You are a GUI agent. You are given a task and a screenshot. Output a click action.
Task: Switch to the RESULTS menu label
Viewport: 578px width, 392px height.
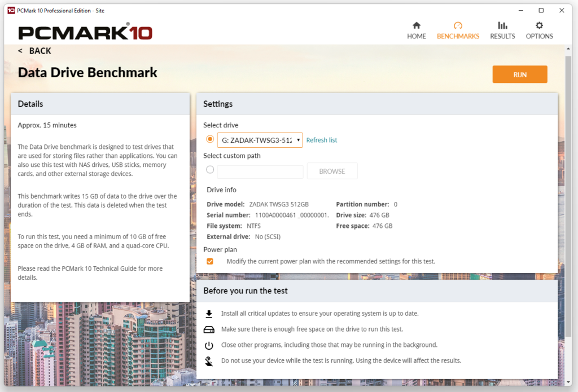(502, 36)
